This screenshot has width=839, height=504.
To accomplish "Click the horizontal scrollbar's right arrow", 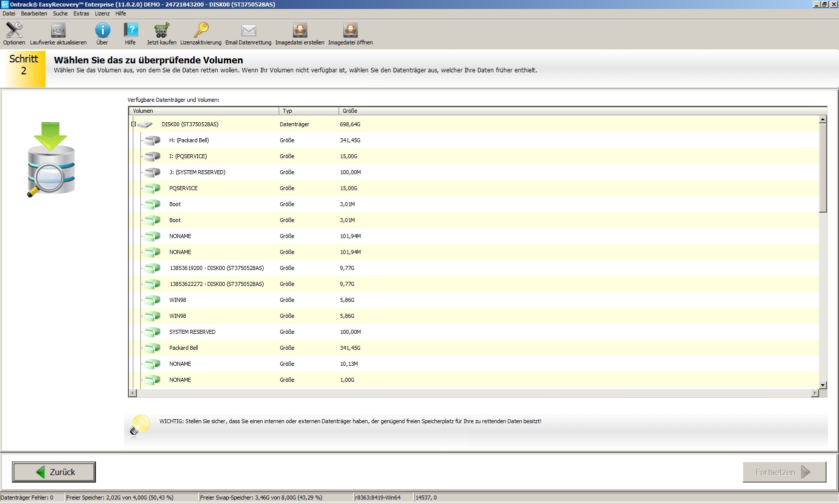I will click(x=815, y=393).
